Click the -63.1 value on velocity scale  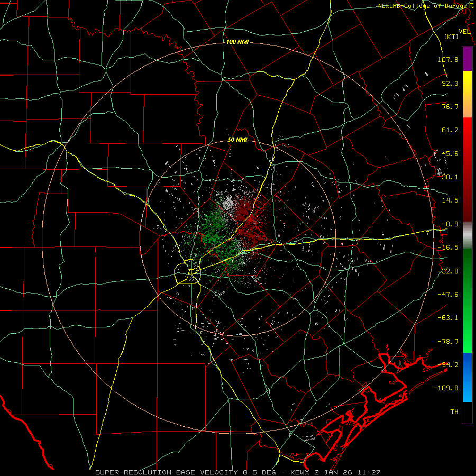[448, 318]
